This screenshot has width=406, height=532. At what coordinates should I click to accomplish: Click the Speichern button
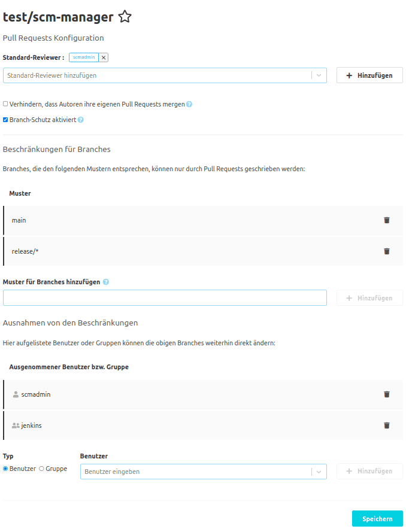click(377, 518)
